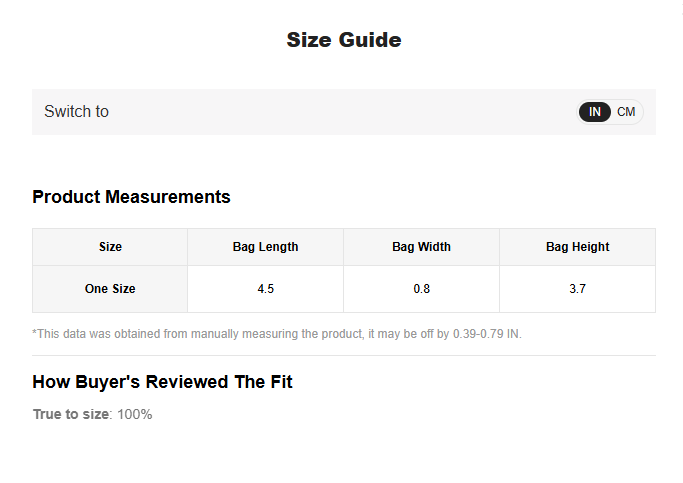
Task: Click the 4.5 bag length value
Action: (x=265, y=289)
